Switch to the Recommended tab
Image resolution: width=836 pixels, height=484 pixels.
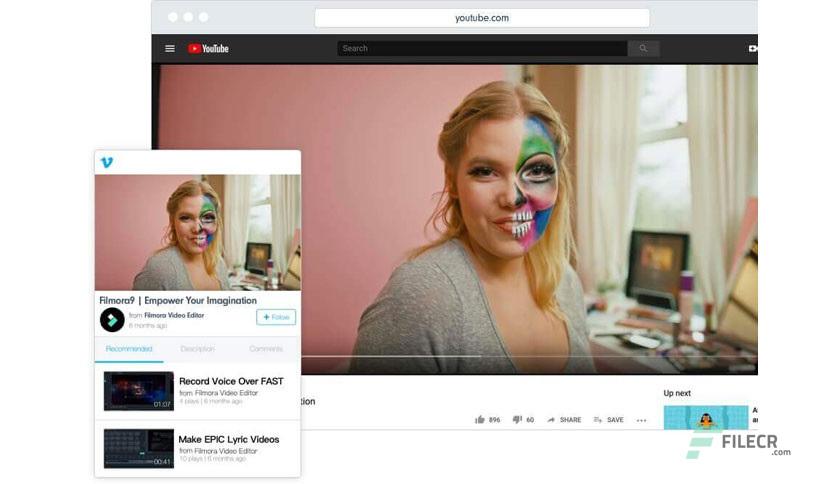tap(129, 349)
